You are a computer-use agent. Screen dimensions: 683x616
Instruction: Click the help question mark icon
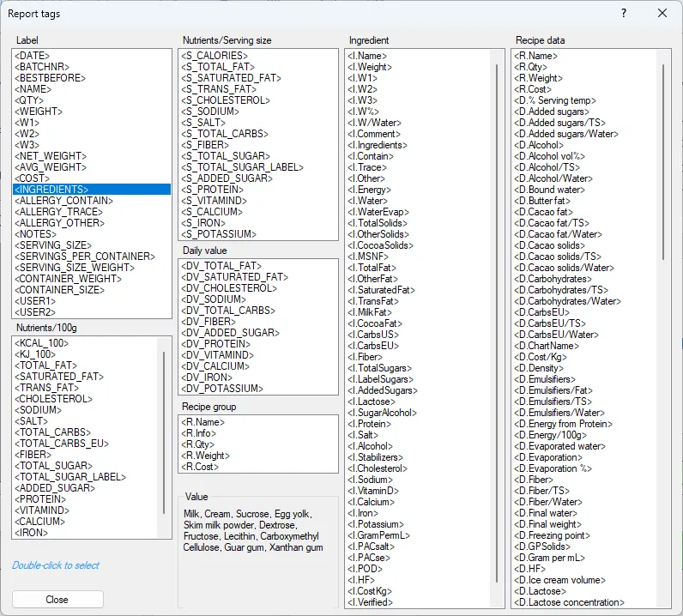click(x=624, y=14)
